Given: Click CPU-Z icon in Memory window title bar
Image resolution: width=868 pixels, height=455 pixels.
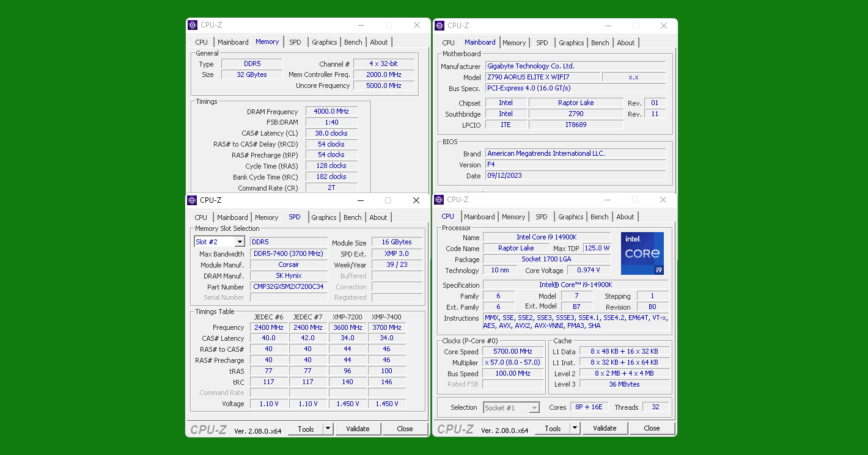Looking at the screenshot, I should (193, 25).
